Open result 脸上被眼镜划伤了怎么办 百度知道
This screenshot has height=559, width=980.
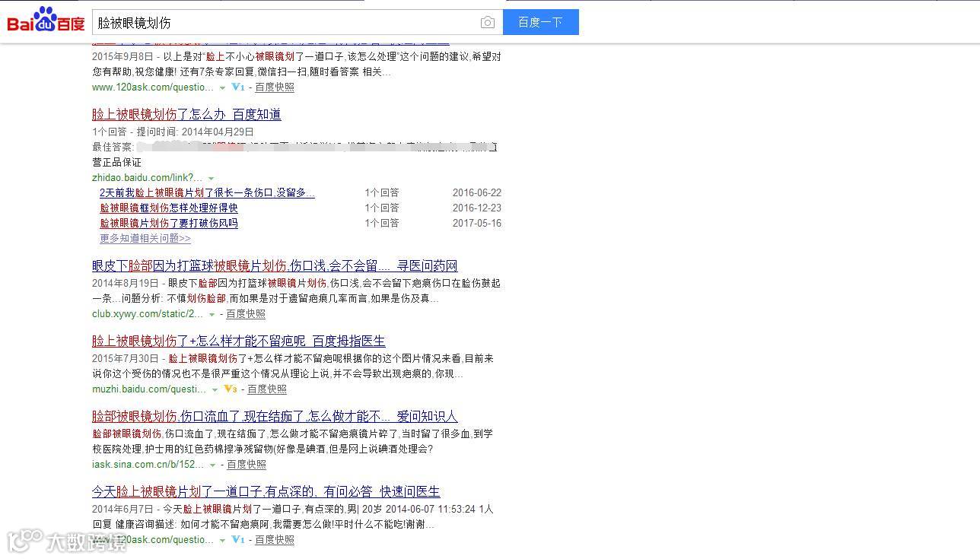186,114
